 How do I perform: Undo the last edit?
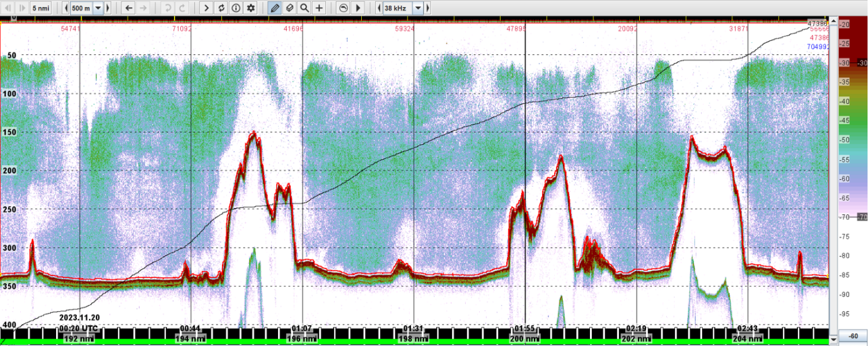168,8
